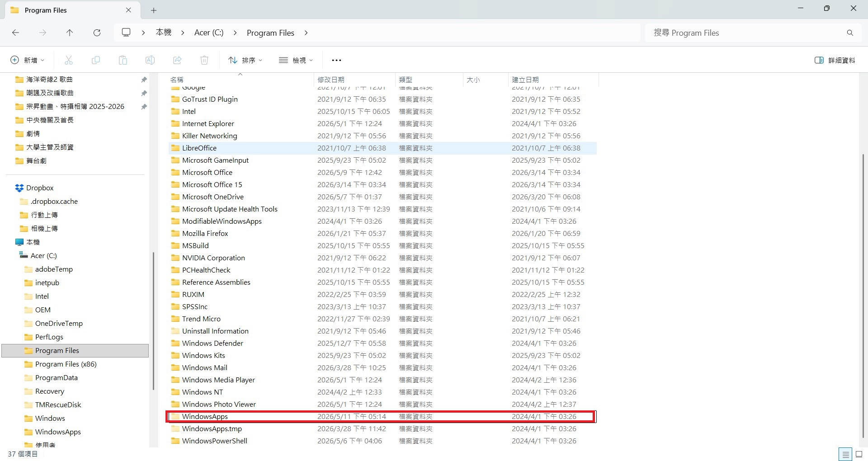Click the Delete trash can icon
Viewport: 868px width, 461px height.
point(204,60)
